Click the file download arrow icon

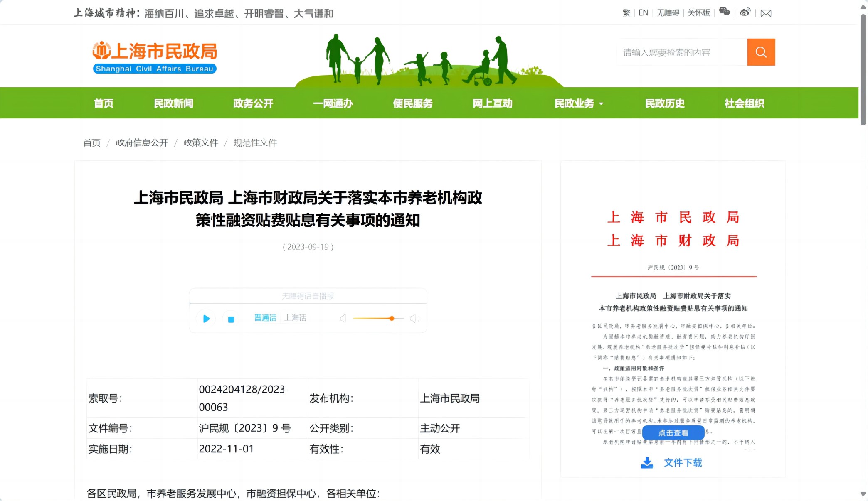click(647, 463)
